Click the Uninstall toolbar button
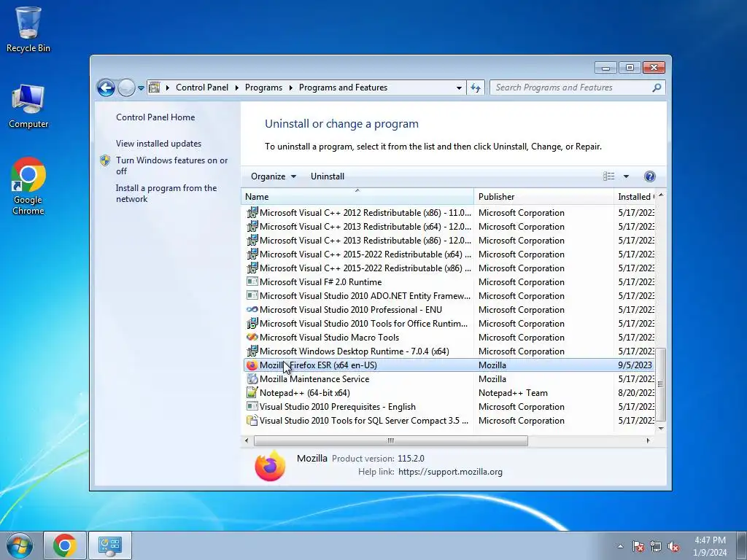The image size is (747, 560). tap(328, 176)
